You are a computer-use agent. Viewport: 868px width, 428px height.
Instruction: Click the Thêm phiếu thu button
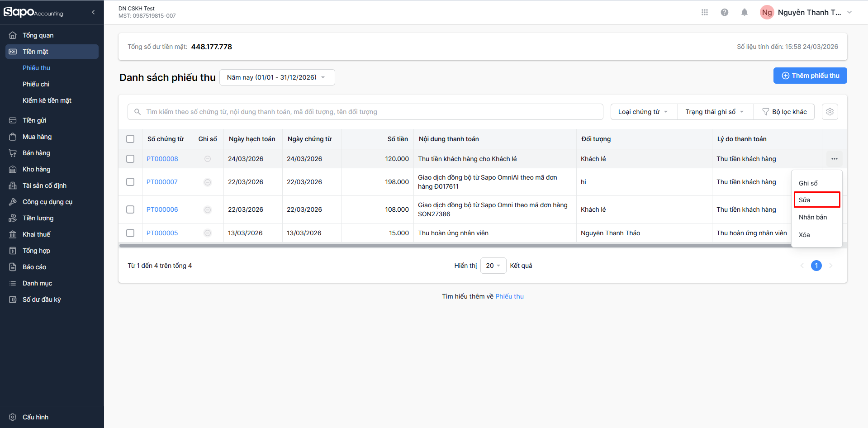810,76
